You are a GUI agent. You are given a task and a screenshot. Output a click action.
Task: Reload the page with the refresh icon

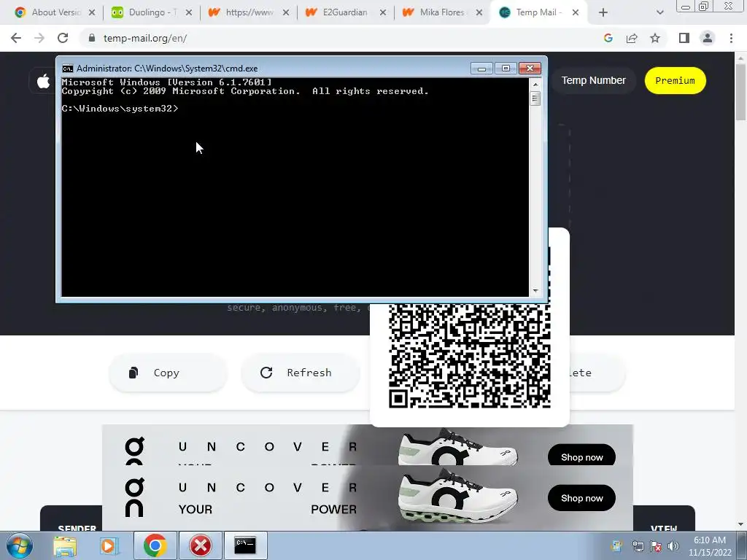pos(63,38)
